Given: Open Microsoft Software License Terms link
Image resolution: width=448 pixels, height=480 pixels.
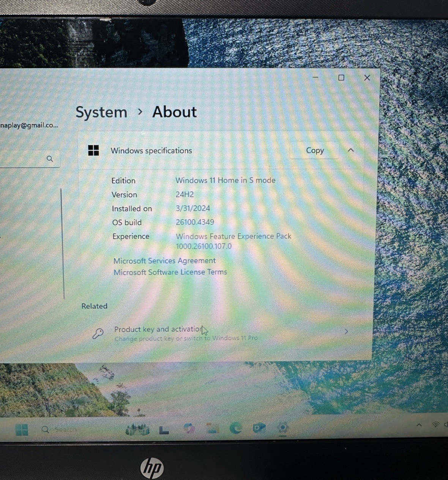Looking at the screenshot, I should [170, 272].
